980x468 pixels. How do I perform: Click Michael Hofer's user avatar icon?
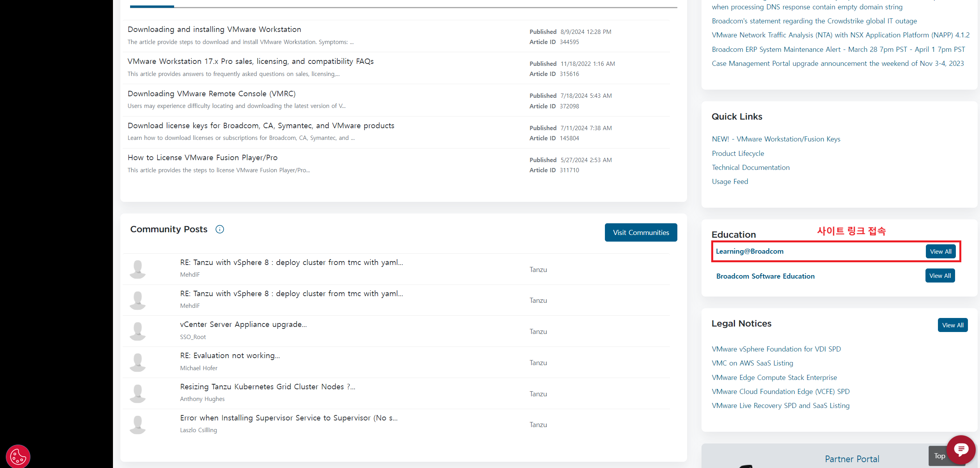pos(137,362)
